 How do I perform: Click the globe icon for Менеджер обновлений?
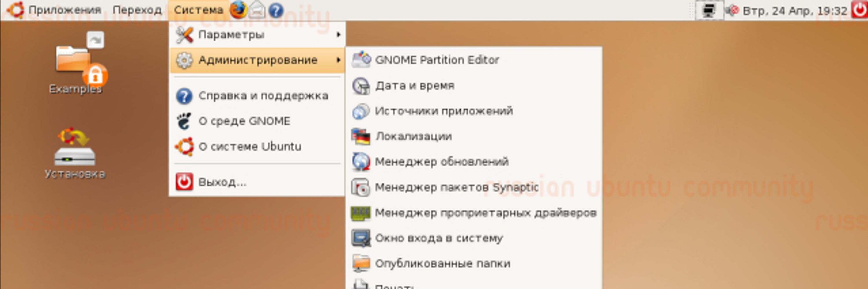click(x=361, y=162)
